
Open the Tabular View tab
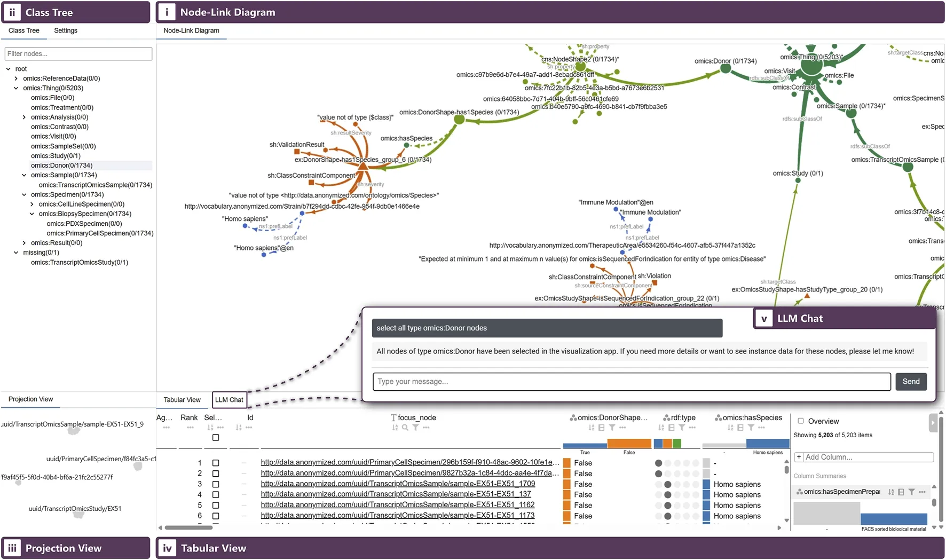tap(182, 400)
